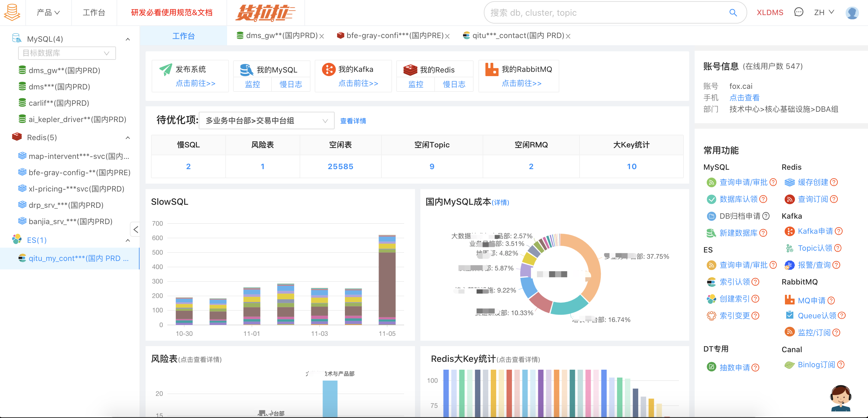This screenshot has width=868, height=418.
Task: Open MySQL 监控 link
Action: 252,84
